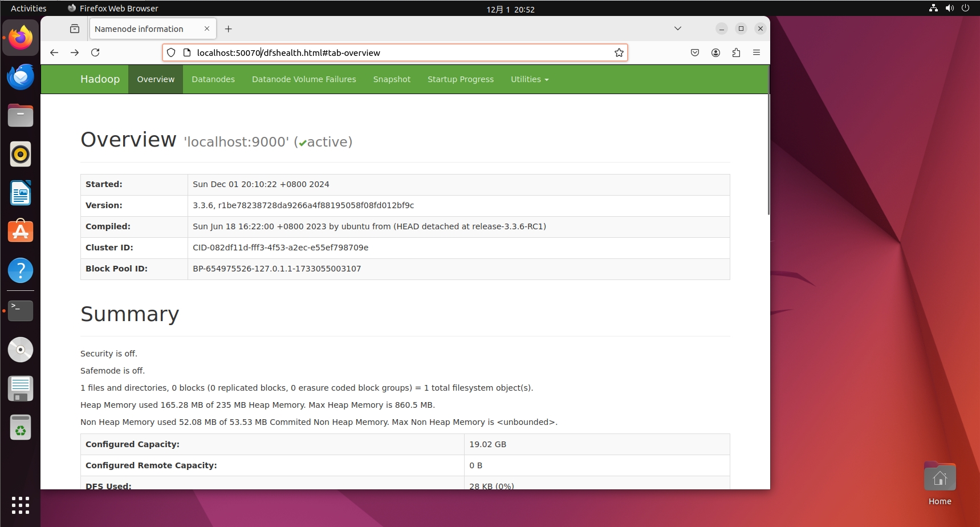Save page to Pocket icon
This screenshot has height=527, width=980.
point(695,52)
